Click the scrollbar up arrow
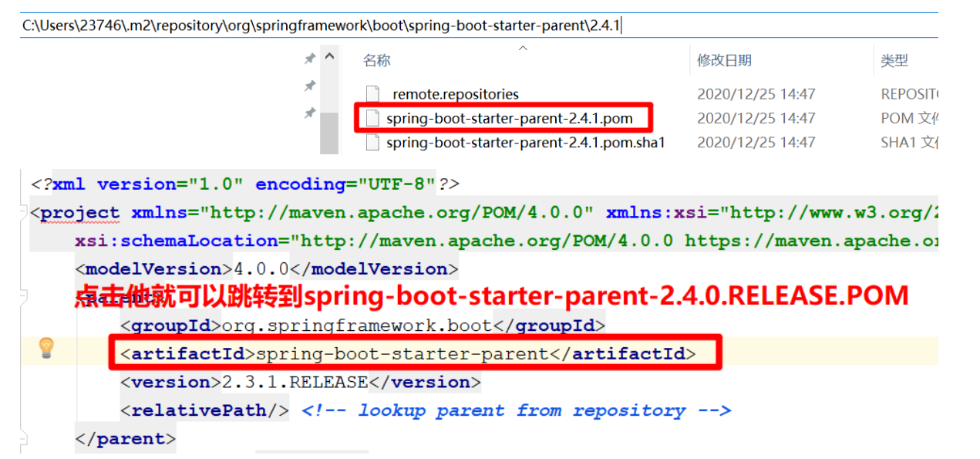 point(330,56)
